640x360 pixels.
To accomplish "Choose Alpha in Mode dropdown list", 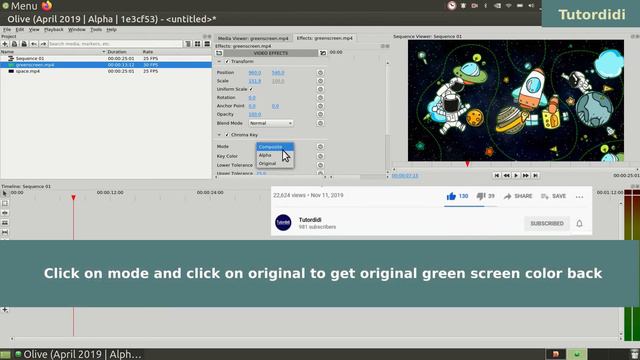I will point(275,155).
